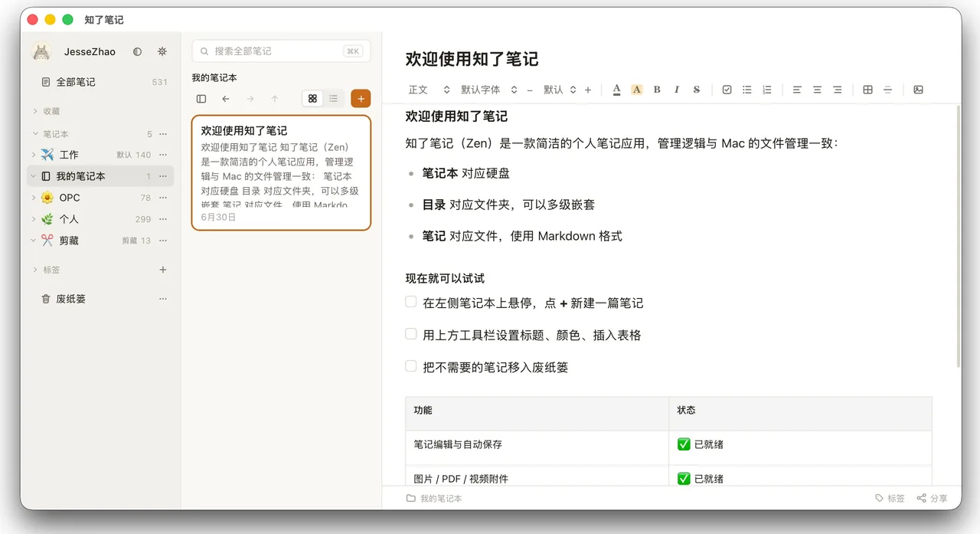Select the 剪藏 notebook
The height and width of the screenshot is (534, 980).
(100, 241)
